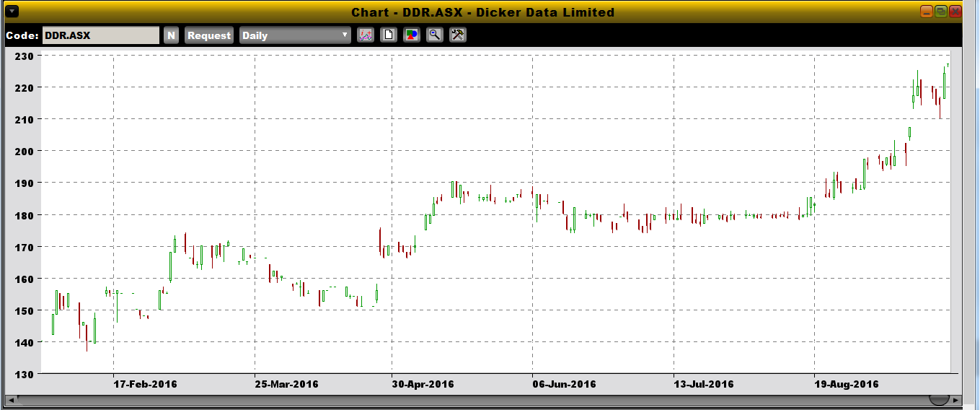Click the Request button

click(x=209, y=35)
